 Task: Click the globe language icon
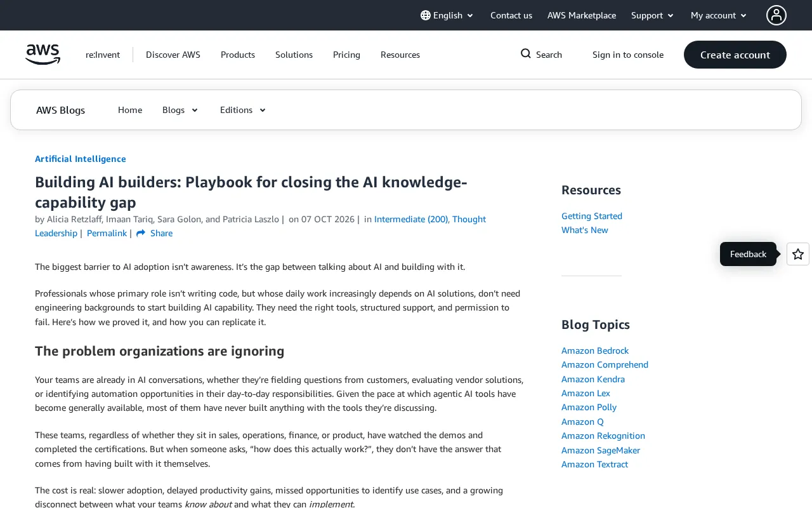click(x=426, y=15)
